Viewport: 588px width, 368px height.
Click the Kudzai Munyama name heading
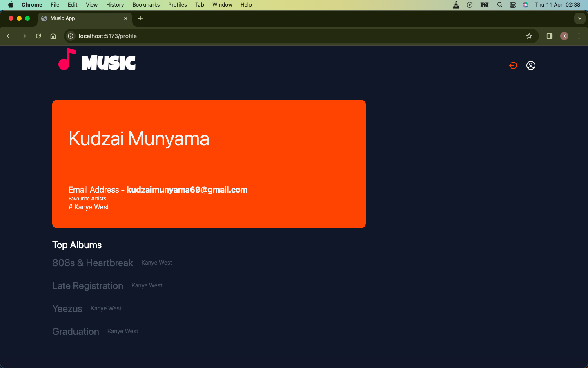pyautogui.click(x=139, y=139)
